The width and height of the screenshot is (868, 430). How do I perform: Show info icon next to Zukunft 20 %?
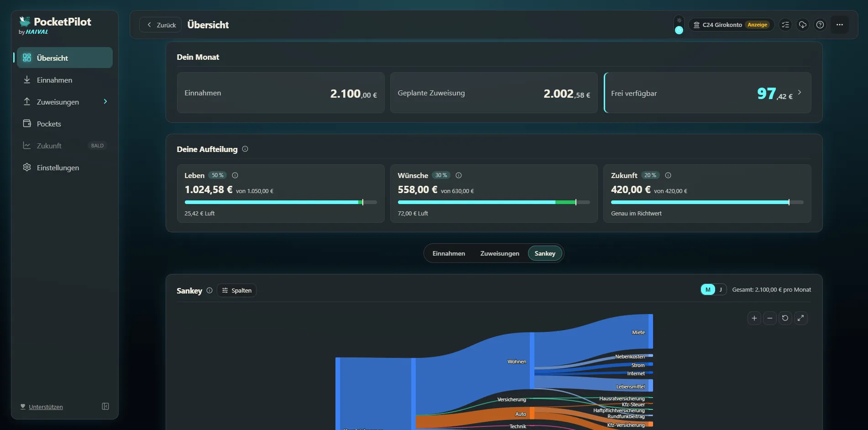tap(668, 175)
